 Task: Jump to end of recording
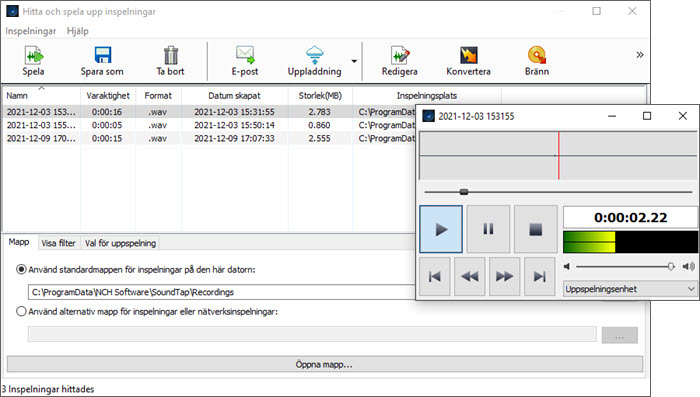[539, 276]
